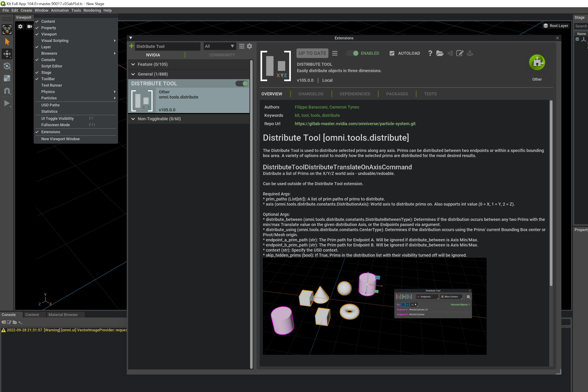Click the Distribute Tool search field
The image size is (588, 392).
pyautogui.click(x=167, y=46)
